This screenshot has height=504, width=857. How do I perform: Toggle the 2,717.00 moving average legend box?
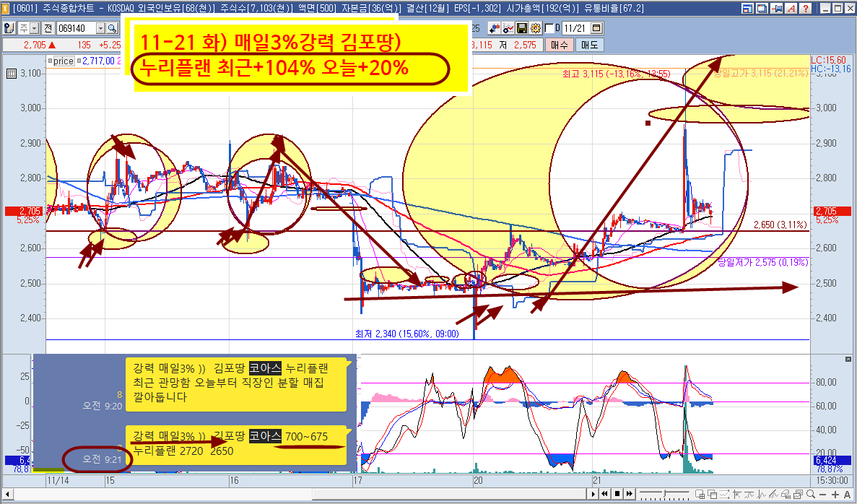(79, 61)
